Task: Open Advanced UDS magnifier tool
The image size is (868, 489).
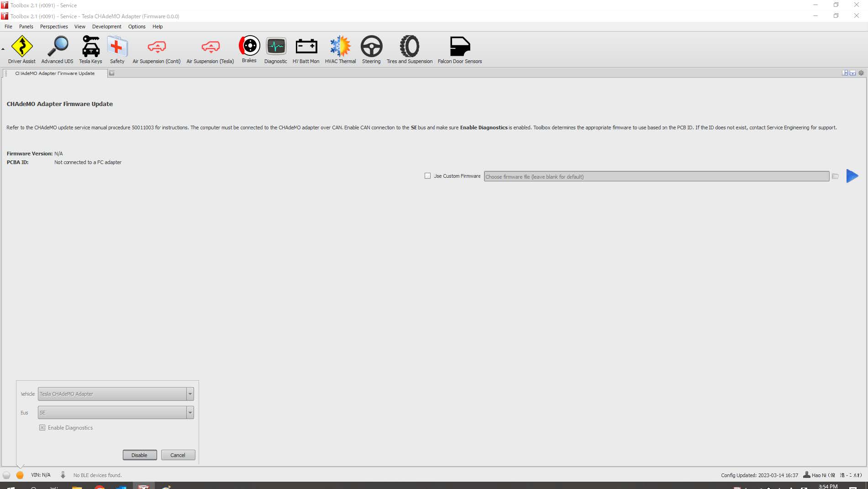Action: coord(57,49)
